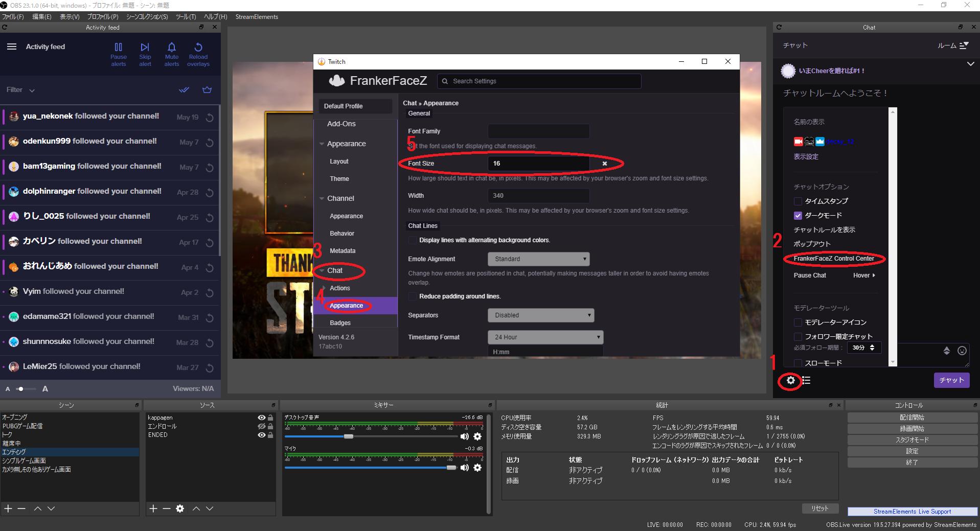This screenshot has width=980, height=531.
Task: Open chat viewer list icon
Action: (x=806, y=380)
